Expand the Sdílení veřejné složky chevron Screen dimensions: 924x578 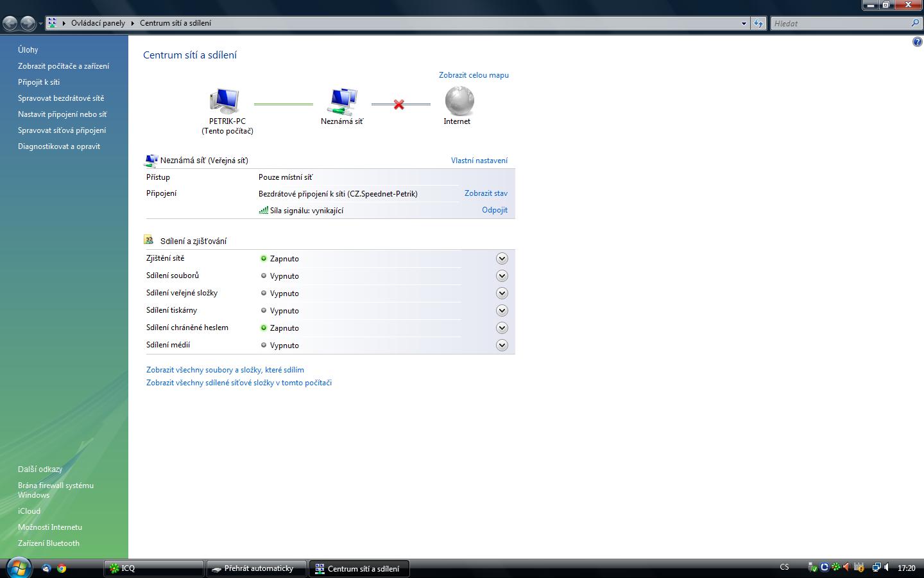(x=502, y=293)
